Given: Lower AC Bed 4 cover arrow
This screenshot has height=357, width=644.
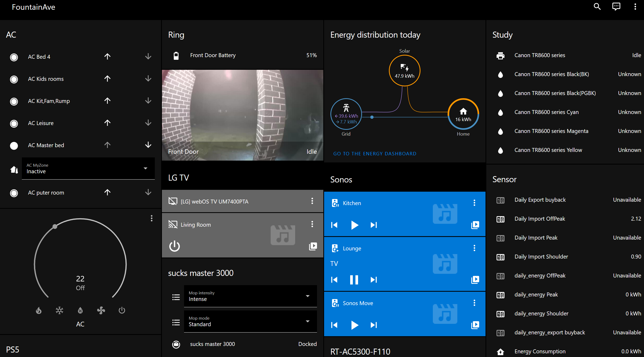Looking at the screenshot, I should point(148,56).
